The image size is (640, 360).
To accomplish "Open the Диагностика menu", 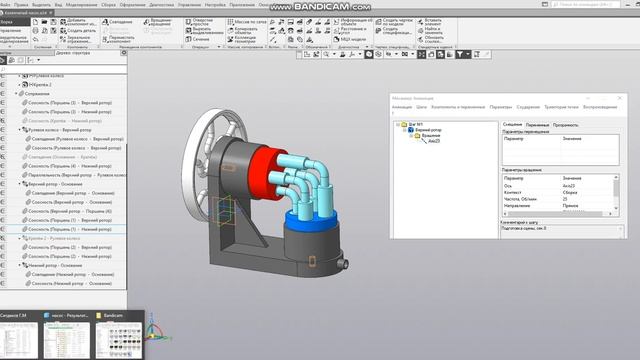I will pos(162,5).
